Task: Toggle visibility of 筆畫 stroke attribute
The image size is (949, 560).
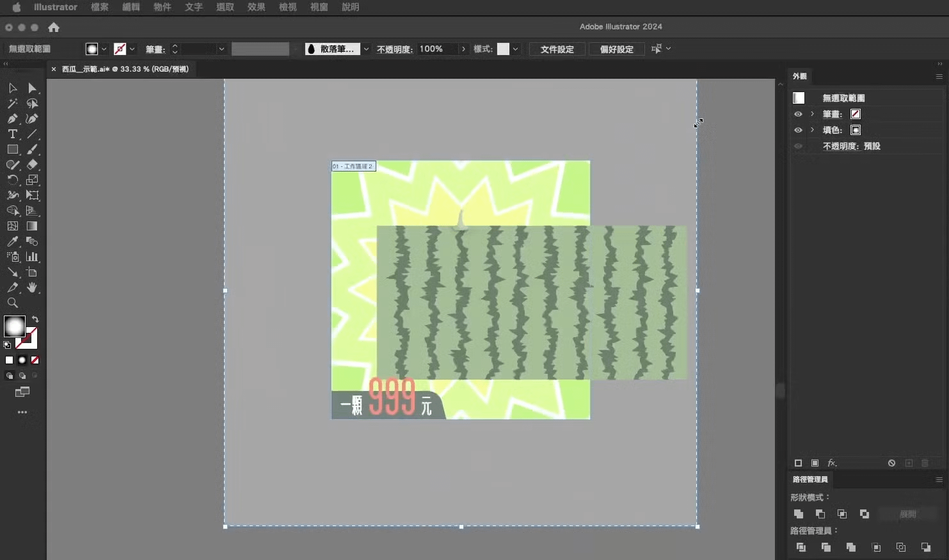Action: [798, 114]
